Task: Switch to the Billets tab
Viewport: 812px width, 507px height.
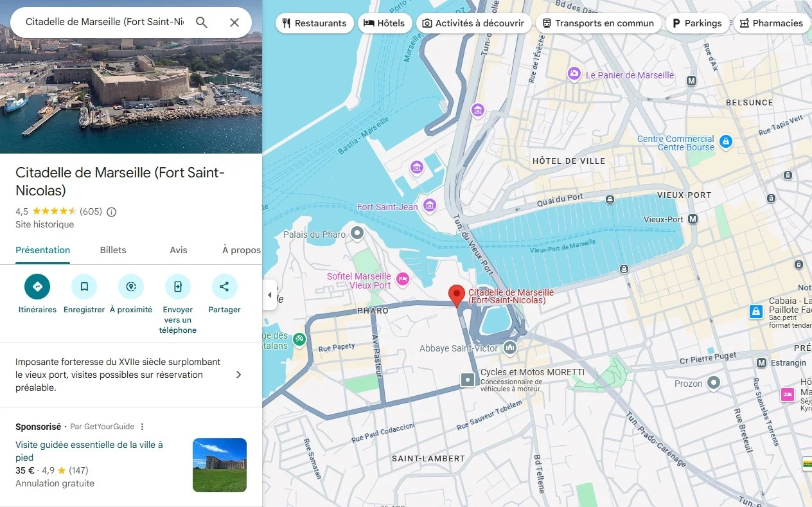Action: 112,250
